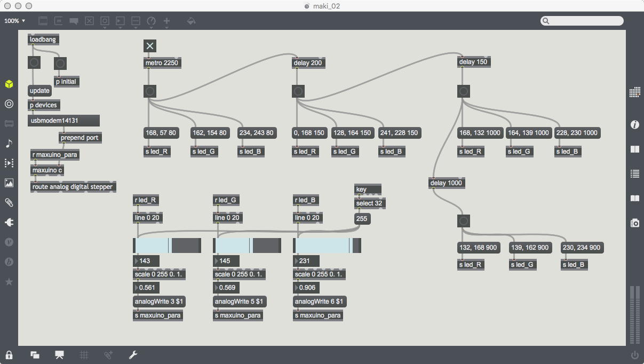Open the Reference book icon in right sidebar

pos(635,149)
